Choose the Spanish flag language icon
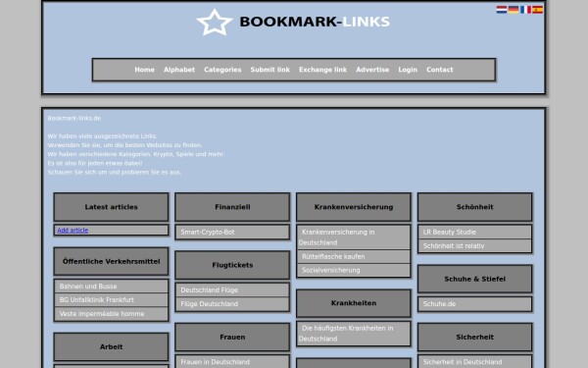The width and height of the screenshot is (588, 368). pos(537,10)
